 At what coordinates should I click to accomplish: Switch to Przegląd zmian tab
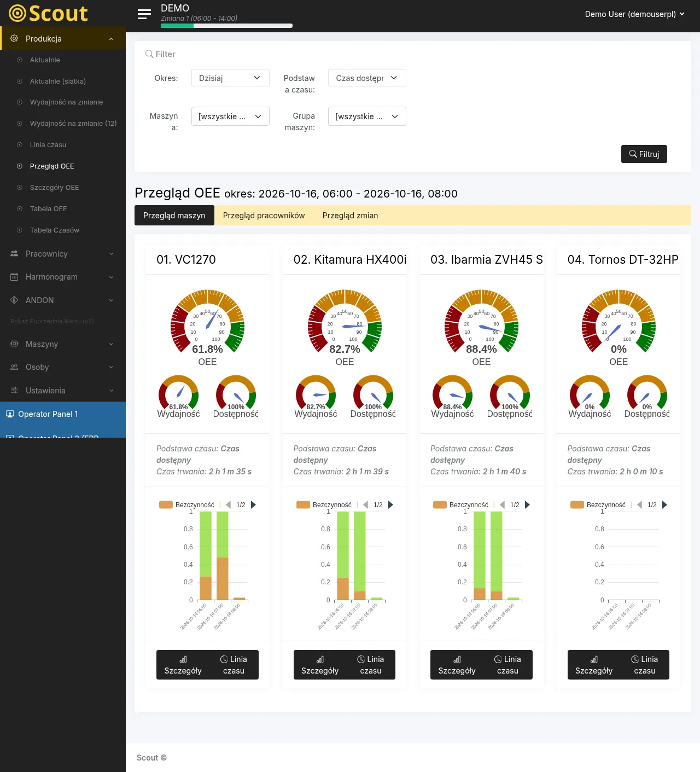(x=351, y=216)
